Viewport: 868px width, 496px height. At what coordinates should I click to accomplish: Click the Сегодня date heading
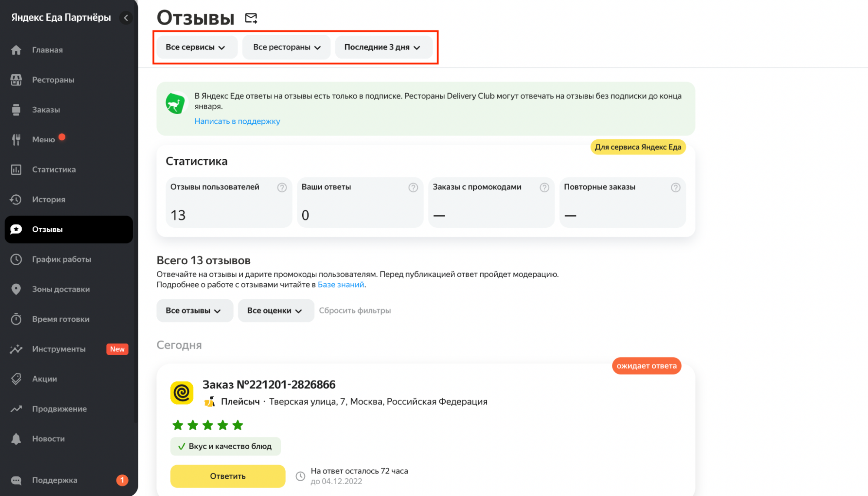tap(179, 345)
